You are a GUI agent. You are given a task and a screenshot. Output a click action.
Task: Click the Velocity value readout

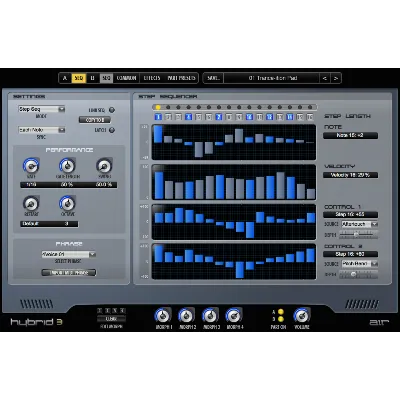click(350, 175)
